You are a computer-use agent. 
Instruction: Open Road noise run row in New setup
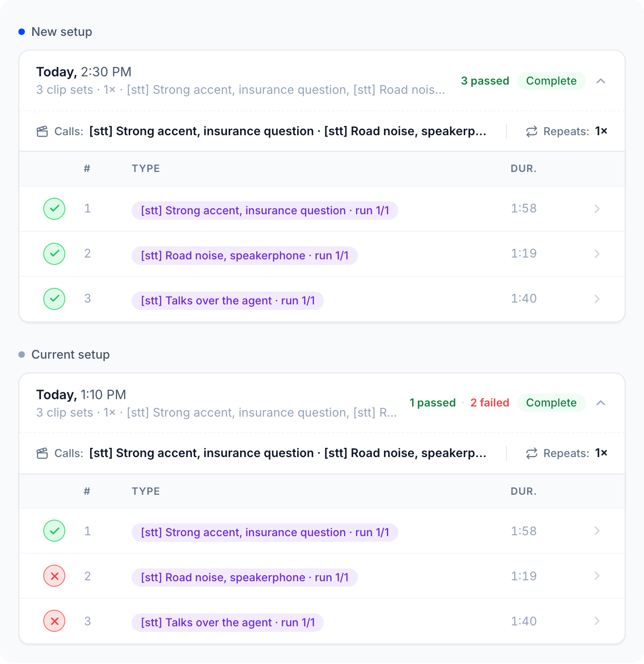click(322, 254)
